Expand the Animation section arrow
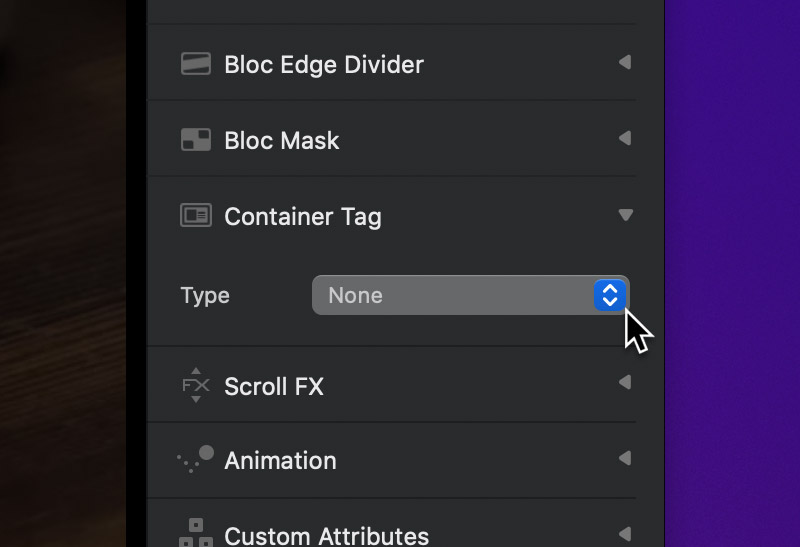The width and height of the screenshot is (800, 547). (x=625, y=458)
